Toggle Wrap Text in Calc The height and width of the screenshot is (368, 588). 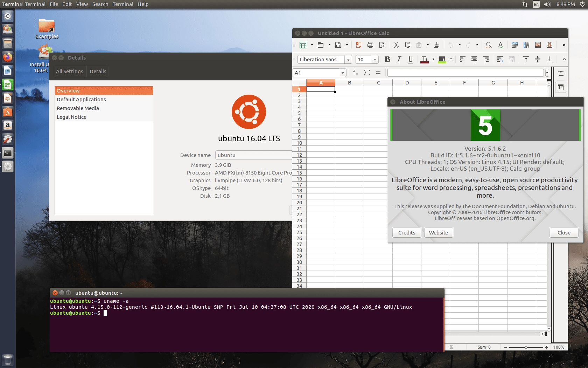[x=500, y=59]
